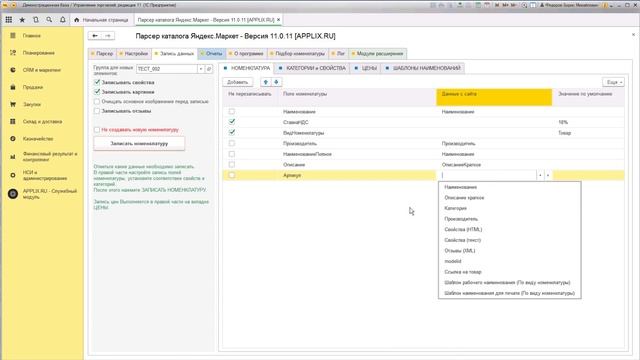
Task: Switch to Отчеты tab
Action: [x=211, y=53]
